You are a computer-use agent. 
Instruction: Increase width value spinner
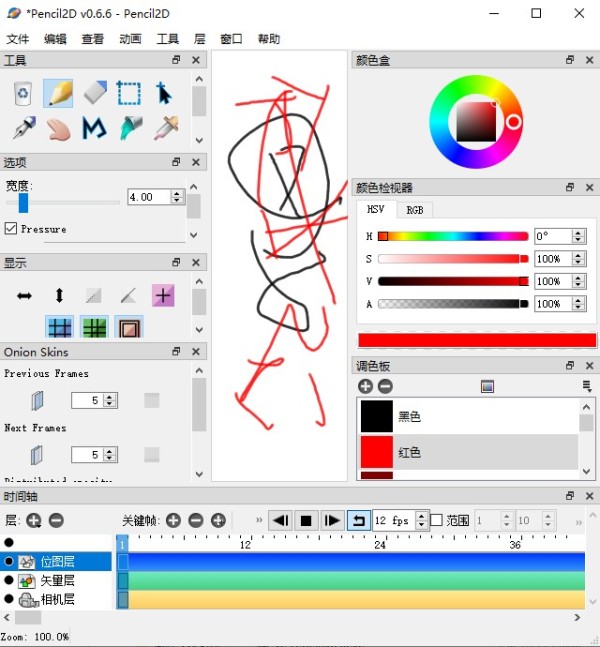(177, 193)
